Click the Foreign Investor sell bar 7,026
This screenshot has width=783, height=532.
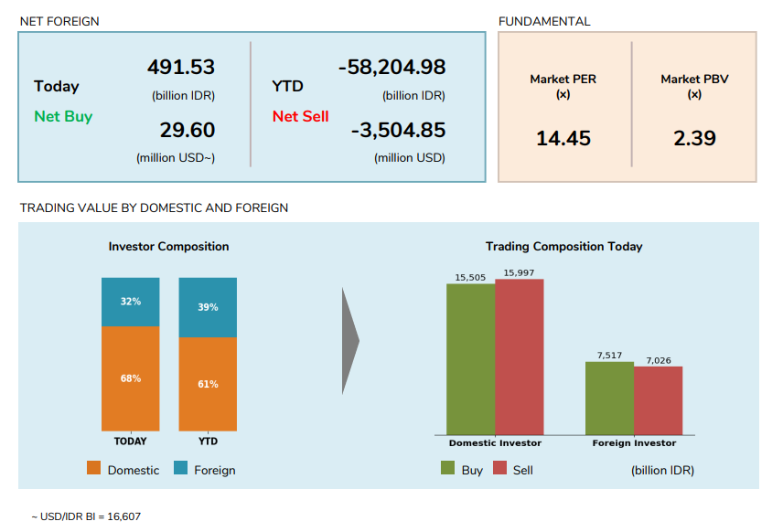(658, 400)
